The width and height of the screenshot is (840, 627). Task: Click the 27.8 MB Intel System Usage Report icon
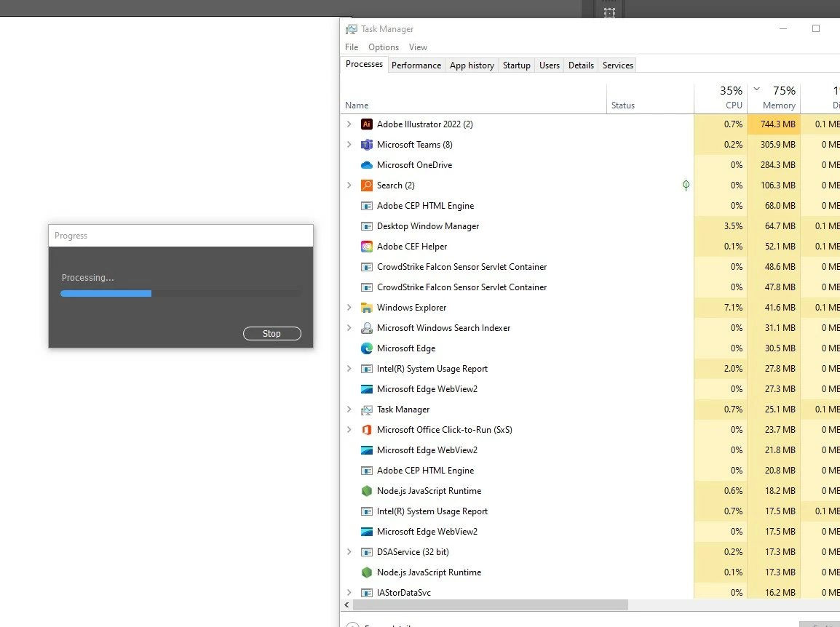[x=366, y=368]
